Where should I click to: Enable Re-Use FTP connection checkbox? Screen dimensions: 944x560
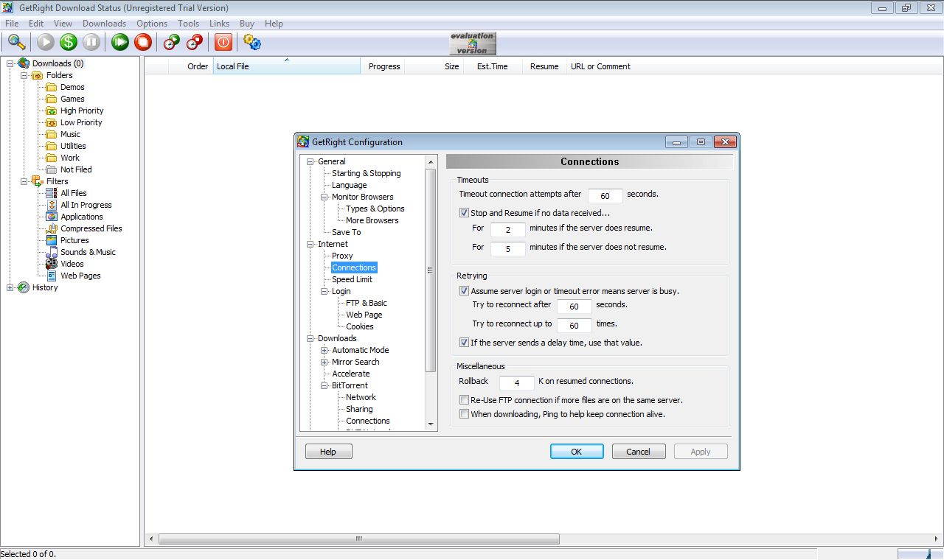pos(464,400)
